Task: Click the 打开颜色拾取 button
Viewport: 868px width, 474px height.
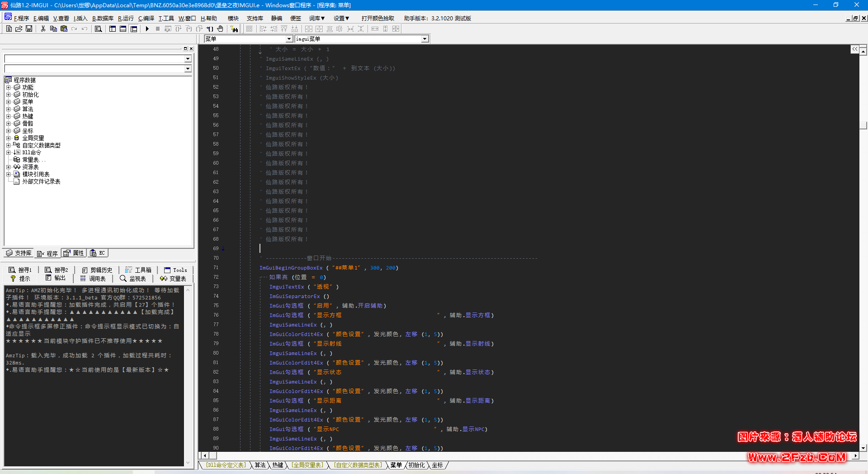Action: [x=377, y=18]
